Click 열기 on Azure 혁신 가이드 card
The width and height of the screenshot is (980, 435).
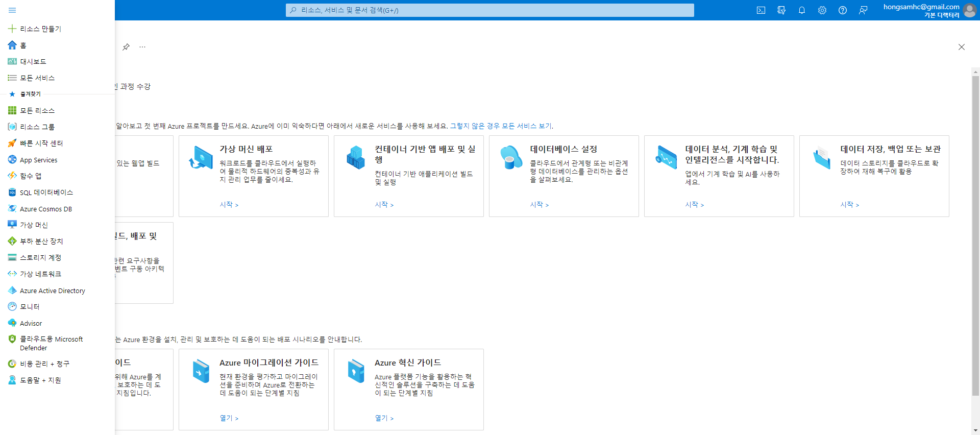384,418
